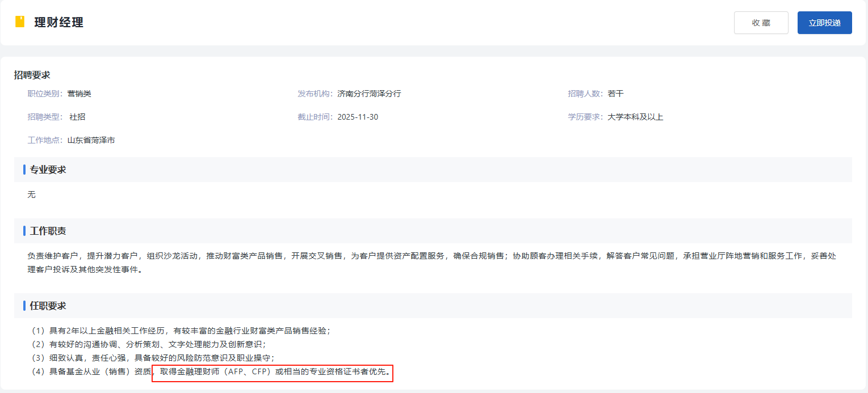
Task: Click requirement (3) starting with 细致认真
Action: tap(152, 358)
